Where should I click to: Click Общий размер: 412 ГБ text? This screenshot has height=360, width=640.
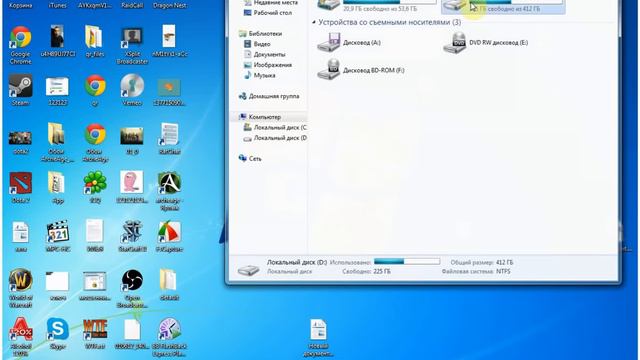[482, 262]
